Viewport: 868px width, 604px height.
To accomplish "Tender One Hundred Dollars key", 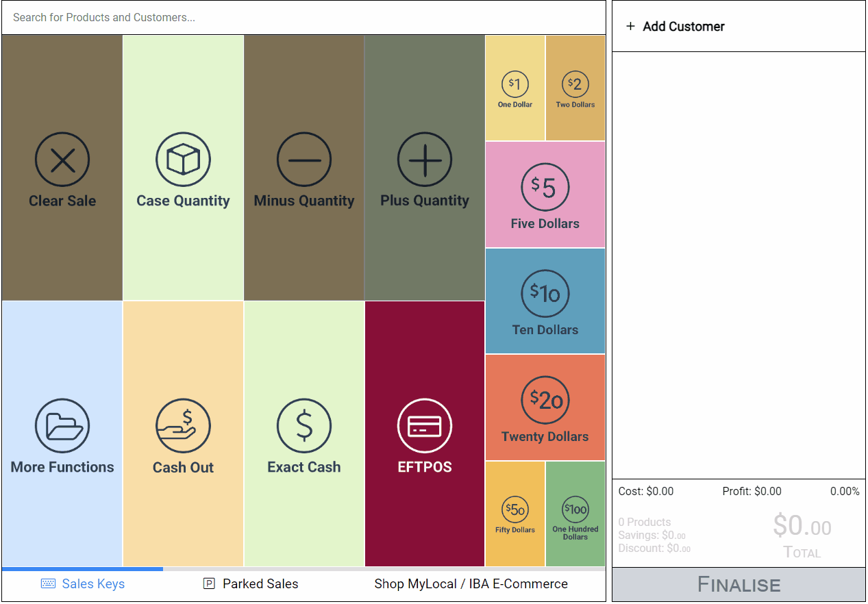I will tap(575, 514).
